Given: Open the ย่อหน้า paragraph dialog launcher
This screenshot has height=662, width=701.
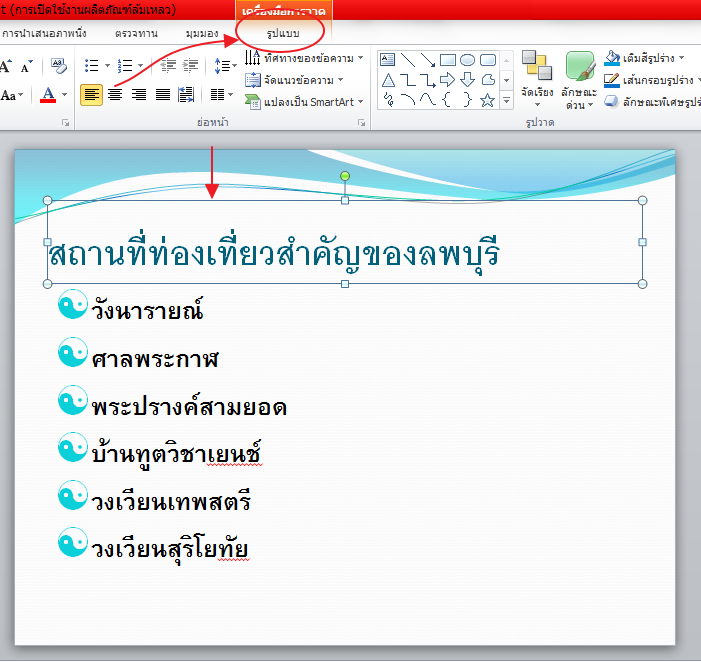Looking at the screenshot, I should tap(361, 123).
